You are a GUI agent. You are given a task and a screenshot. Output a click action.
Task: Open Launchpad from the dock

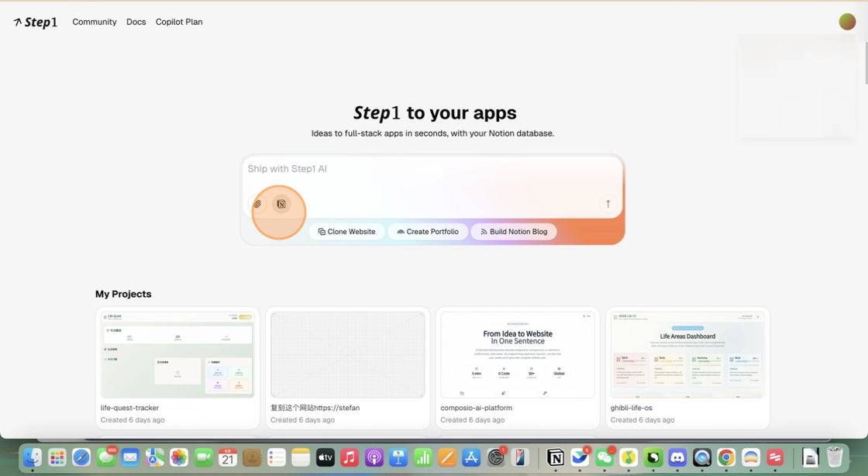coord(57,457)
